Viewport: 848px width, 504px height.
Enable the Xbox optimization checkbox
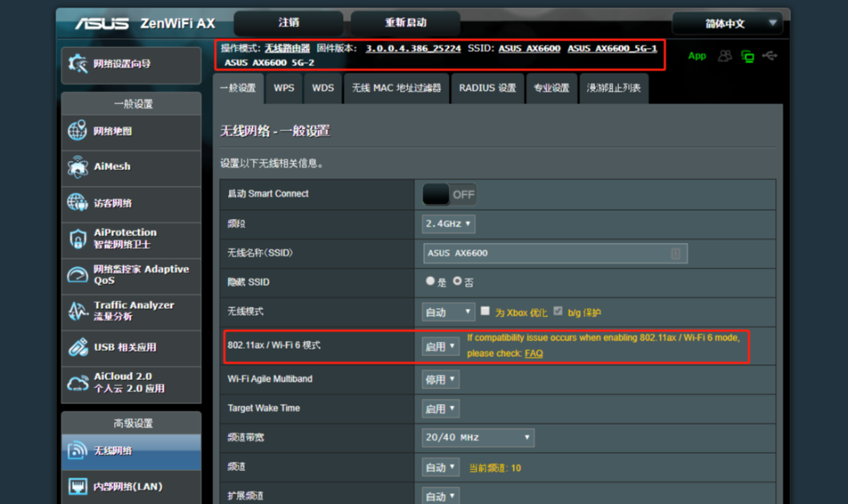coord(485,311)
